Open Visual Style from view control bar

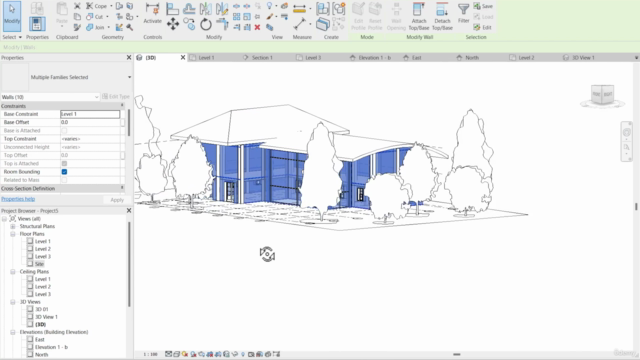[x=177, y=354]
